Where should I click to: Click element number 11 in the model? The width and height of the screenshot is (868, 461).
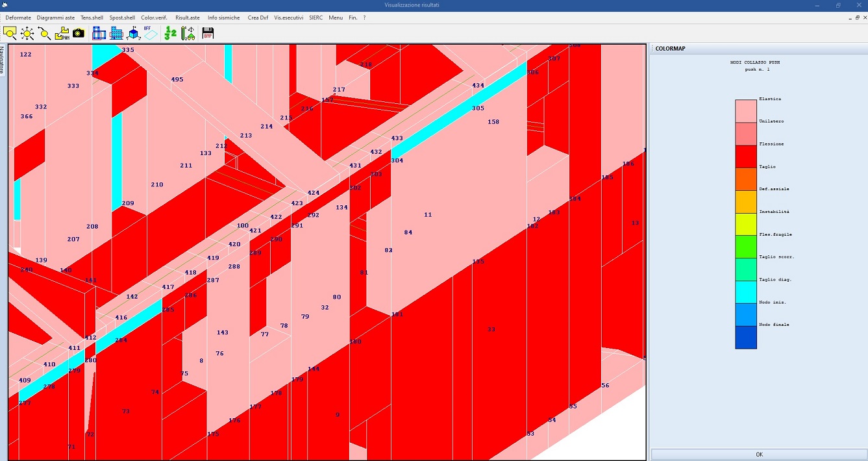tap(428, 215)
